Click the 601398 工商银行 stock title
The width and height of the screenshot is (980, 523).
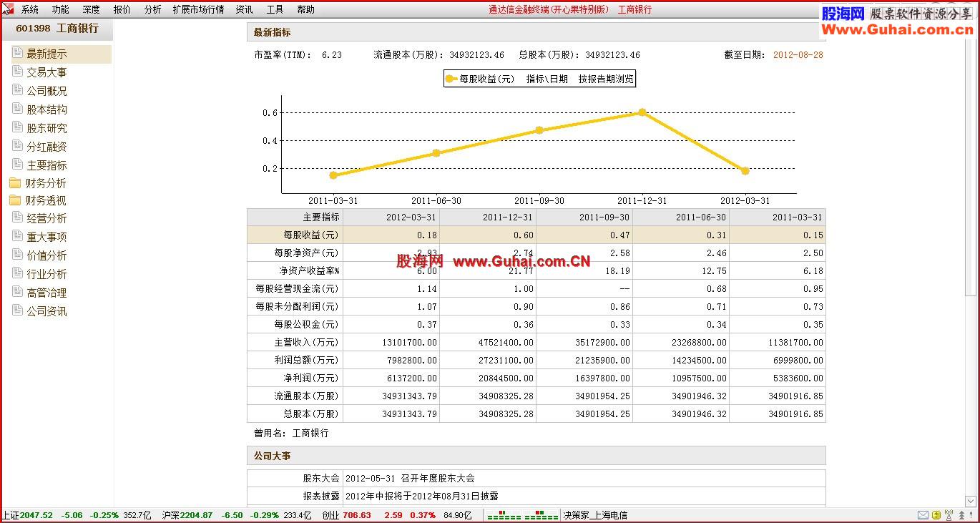tap(57, 29)
